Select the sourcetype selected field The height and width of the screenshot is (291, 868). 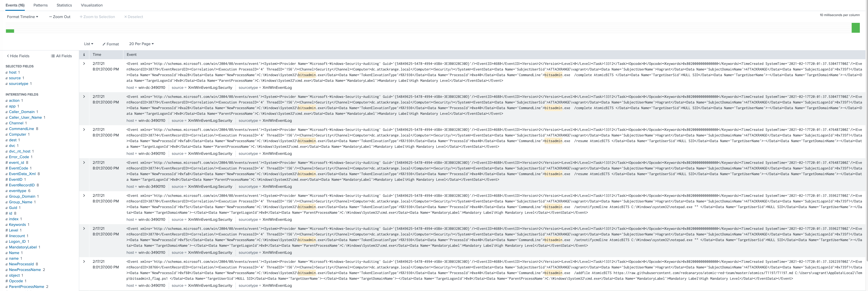pos(19,84)
